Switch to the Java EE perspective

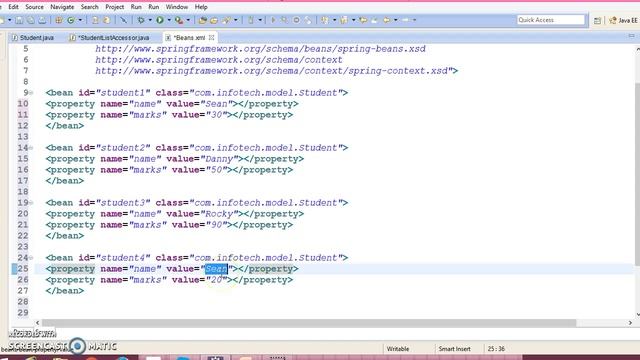623,20
